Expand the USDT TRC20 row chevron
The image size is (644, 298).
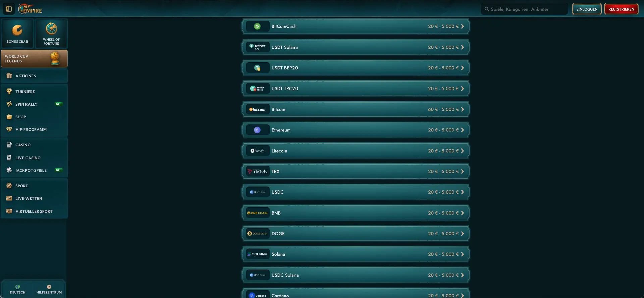(x=463, y=89)
